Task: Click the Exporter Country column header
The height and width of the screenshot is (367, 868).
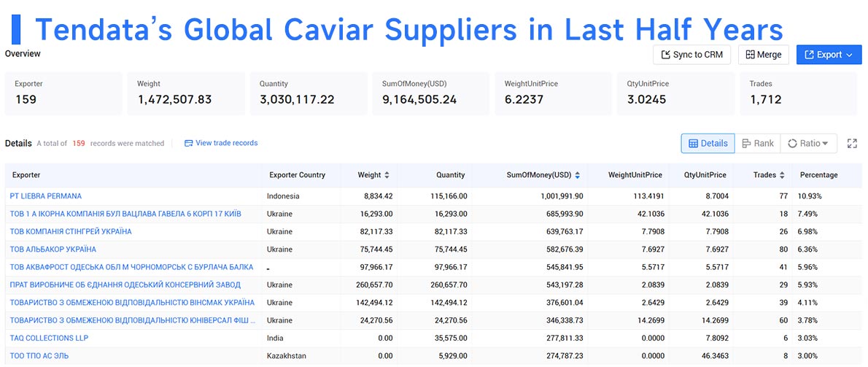Action: tap(298, 175)
